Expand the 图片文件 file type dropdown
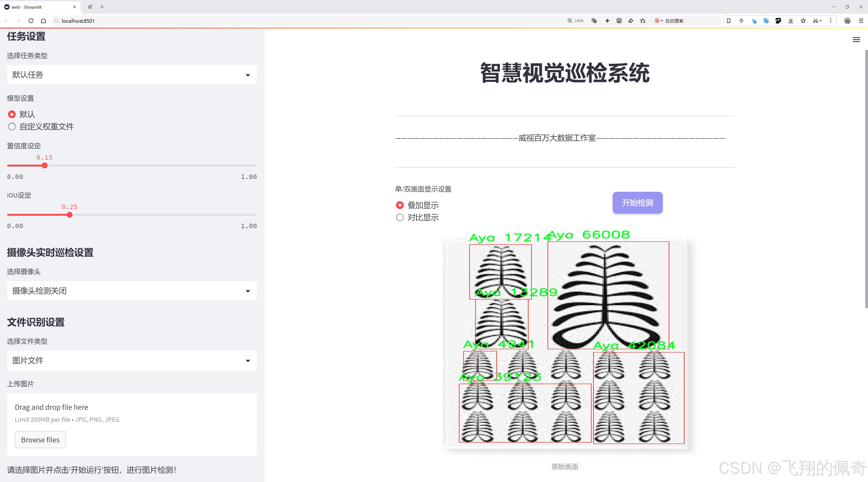 tap(132, 360)
